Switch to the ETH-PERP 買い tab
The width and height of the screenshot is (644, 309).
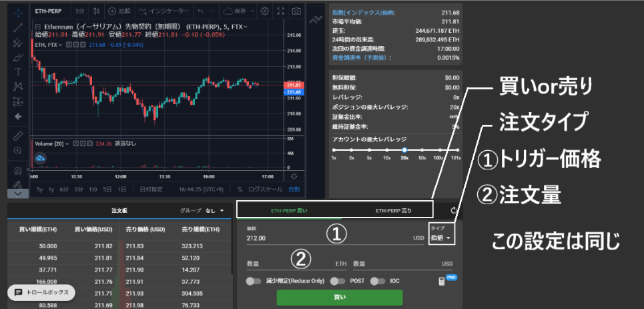289,210
